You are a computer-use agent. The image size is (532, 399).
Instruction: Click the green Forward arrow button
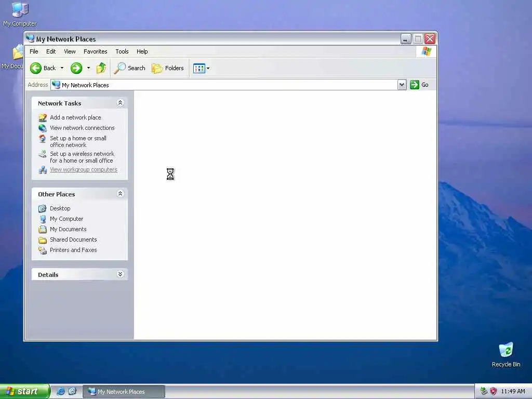click(x=76, y=68)
